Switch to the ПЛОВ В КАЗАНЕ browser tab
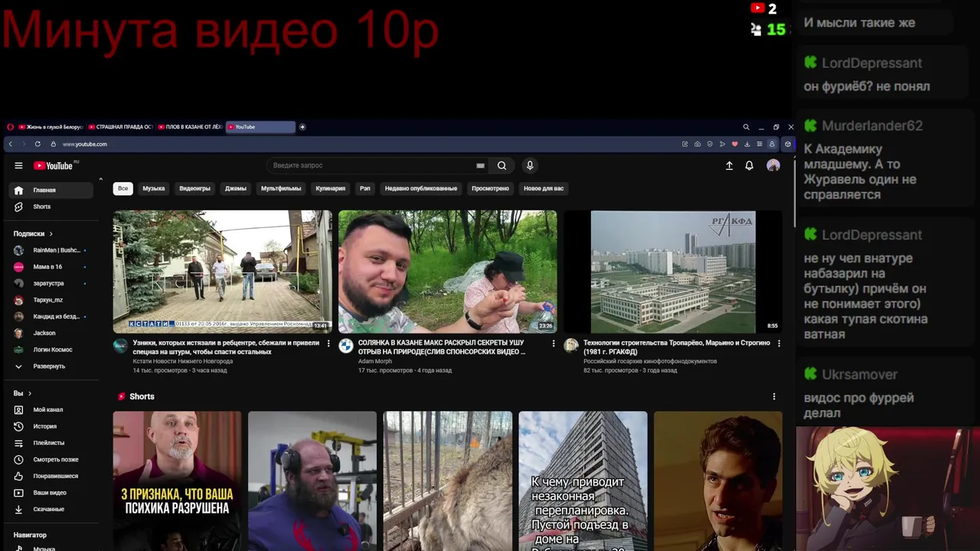The image size is (980, 551). 190,127
